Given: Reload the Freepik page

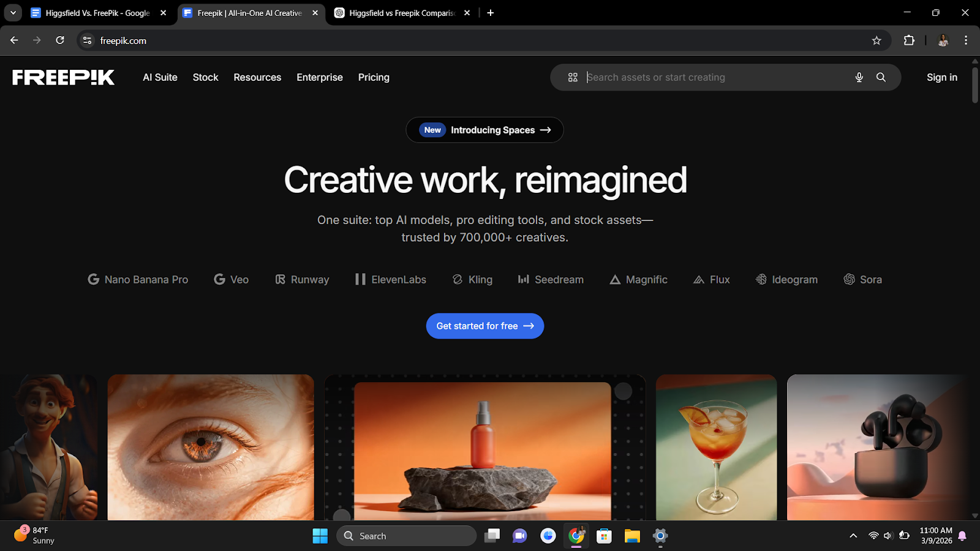Looking at the screenshot, I should [60, 40].
